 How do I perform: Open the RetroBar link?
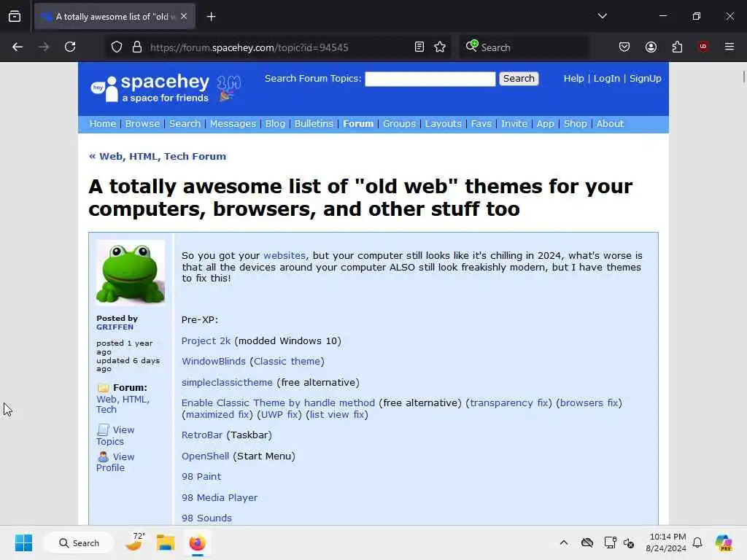202,435
